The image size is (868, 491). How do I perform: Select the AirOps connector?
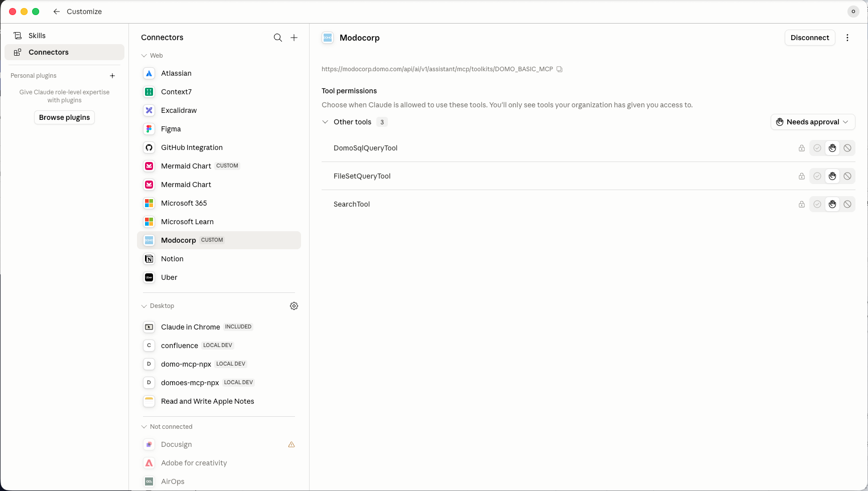click(x=219, y=481)
